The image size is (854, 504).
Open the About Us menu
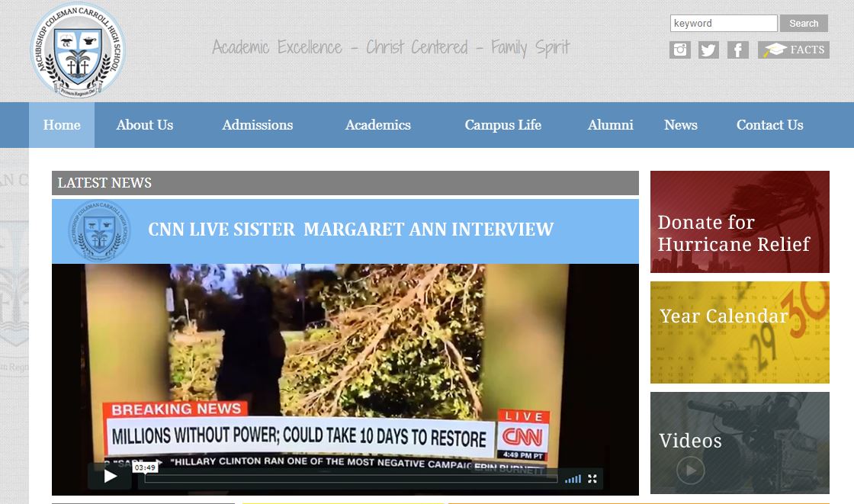coord(145,125)
